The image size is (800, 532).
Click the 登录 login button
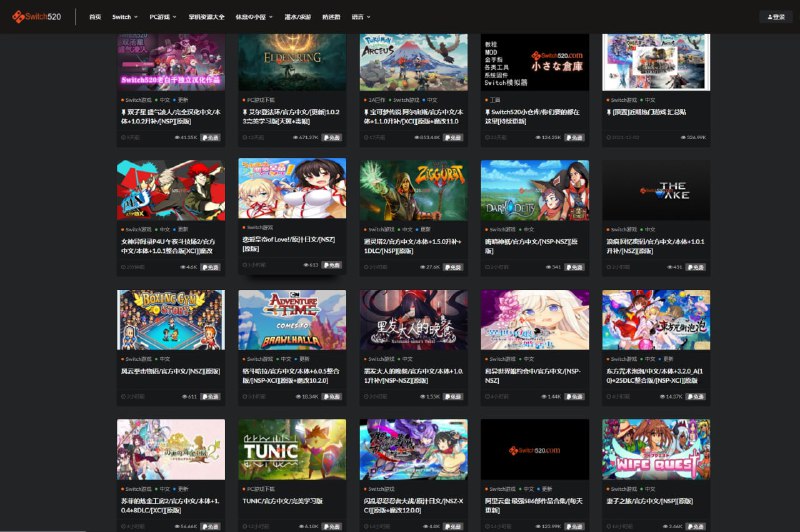click(773, 17)
